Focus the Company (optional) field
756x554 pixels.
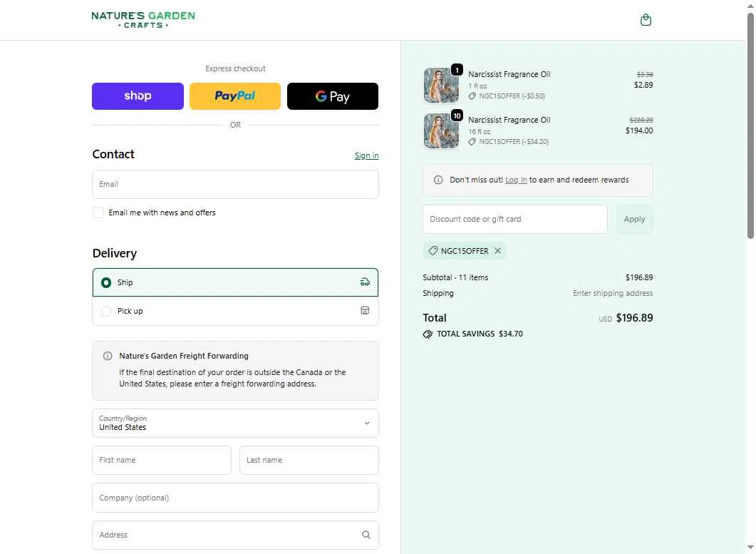point(235,498)
